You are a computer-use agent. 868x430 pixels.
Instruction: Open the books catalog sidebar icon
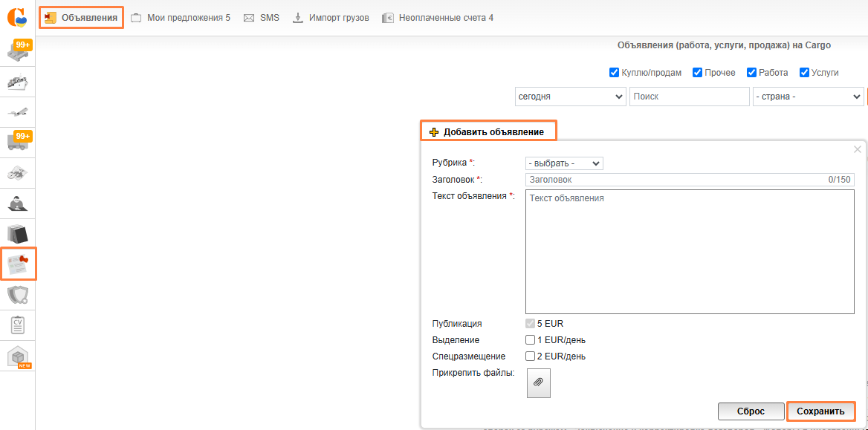pyautogui.click(x=18, y=234)
